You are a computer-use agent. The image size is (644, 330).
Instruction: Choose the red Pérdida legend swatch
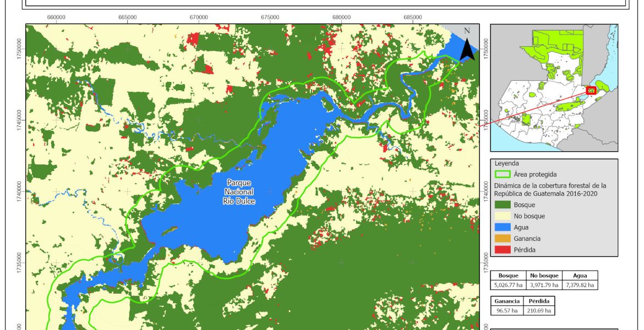click(502, 250)
